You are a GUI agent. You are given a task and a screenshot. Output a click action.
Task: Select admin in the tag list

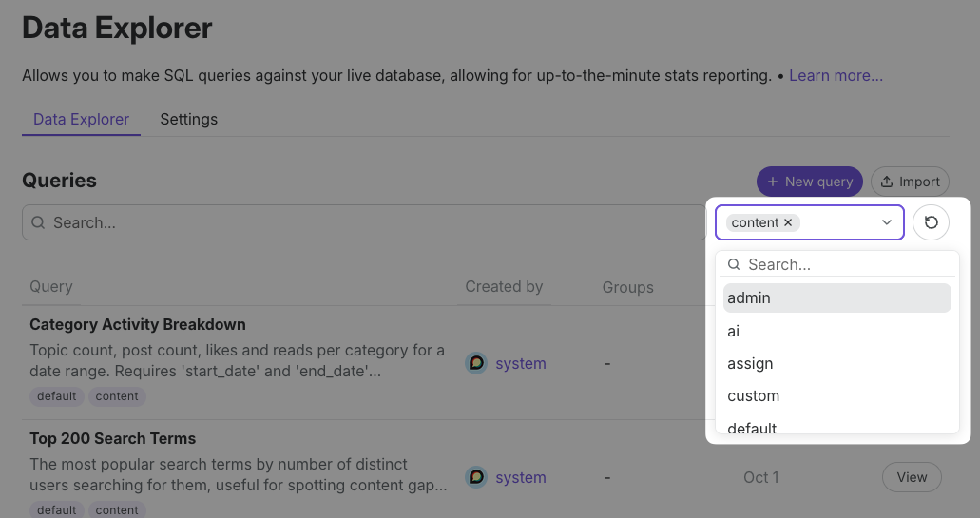coord(836,298)
